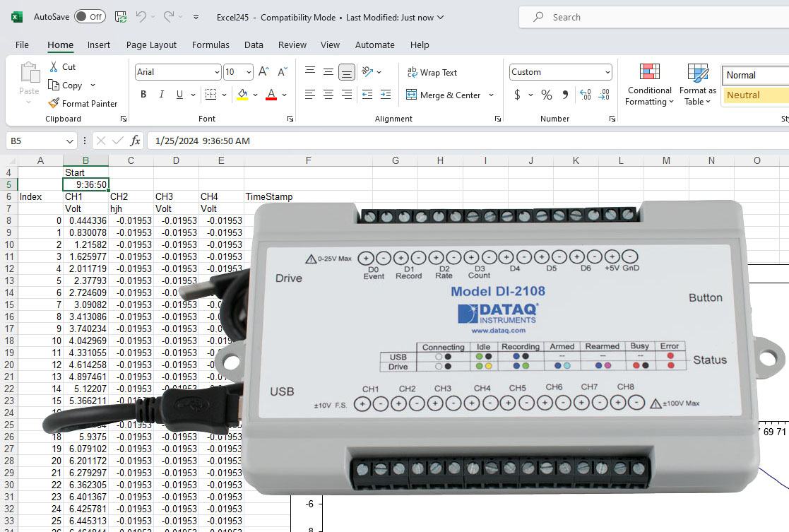Toggle the AutoSave switch

(90, 17)
